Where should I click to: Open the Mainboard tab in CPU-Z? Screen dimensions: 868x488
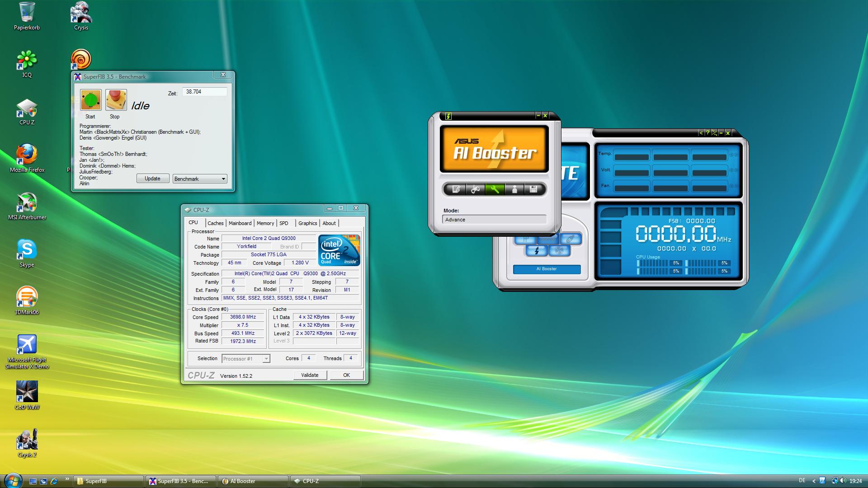[x=240, y=223]
